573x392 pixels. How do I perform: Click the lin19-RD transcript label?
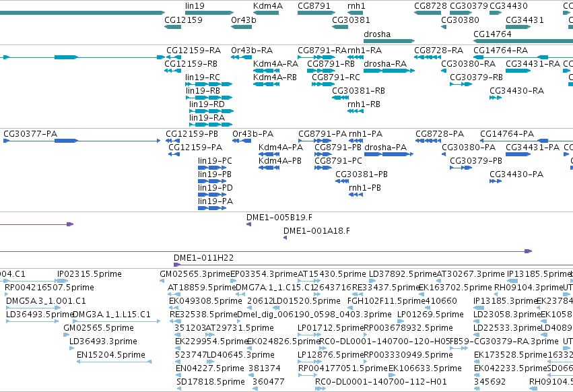coord(207,104)
